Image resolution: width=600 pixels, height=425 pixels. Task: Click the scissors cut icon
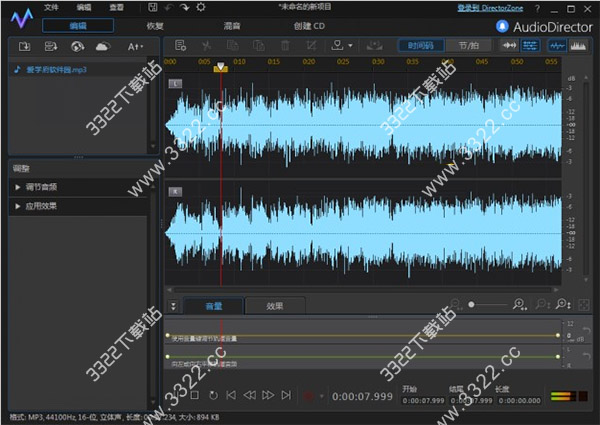point(206,46)
